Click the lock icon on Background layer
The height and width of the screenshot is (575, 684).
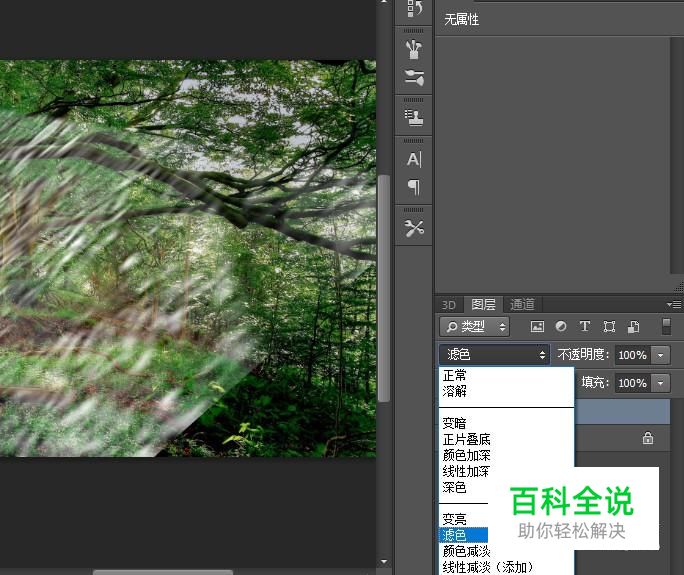648,438
